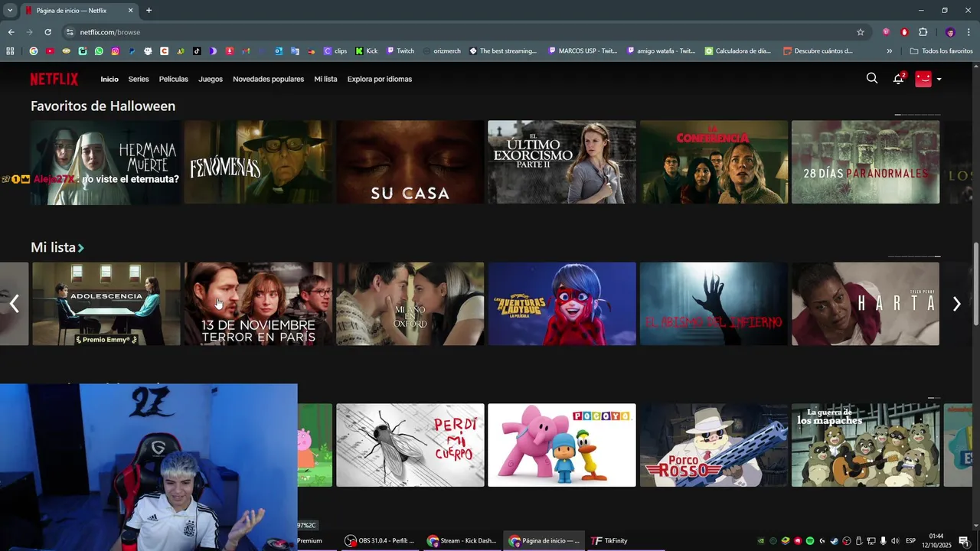Open the Windows notification center icon
The image size is (980, 551).
(x=964, y=540)
